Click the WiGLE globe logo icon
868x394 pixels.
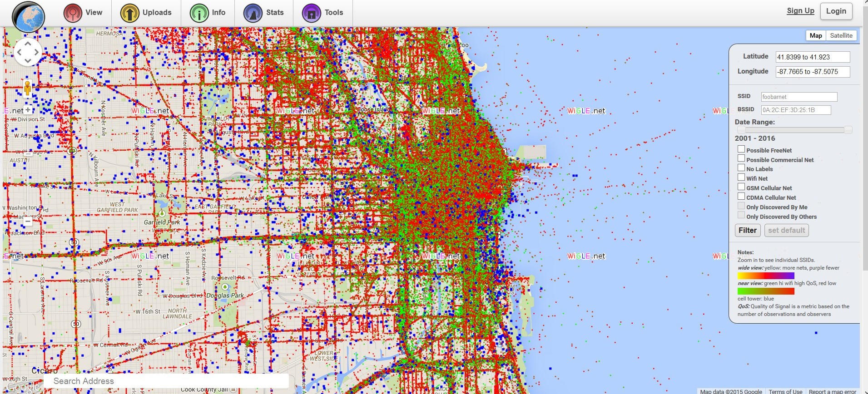(x=28, y=17)
